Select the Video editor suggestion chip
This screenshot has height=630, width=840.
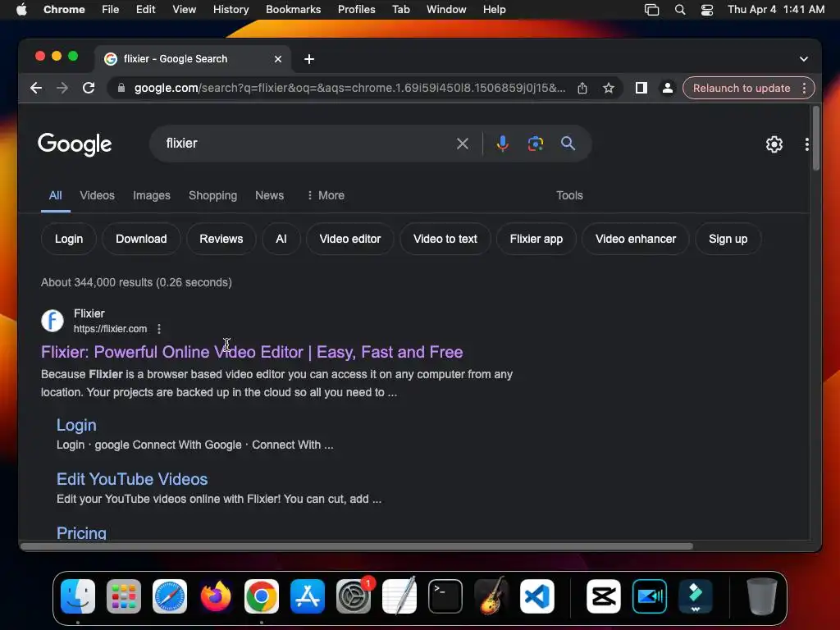pyautogui.click(x=349, y=239)
